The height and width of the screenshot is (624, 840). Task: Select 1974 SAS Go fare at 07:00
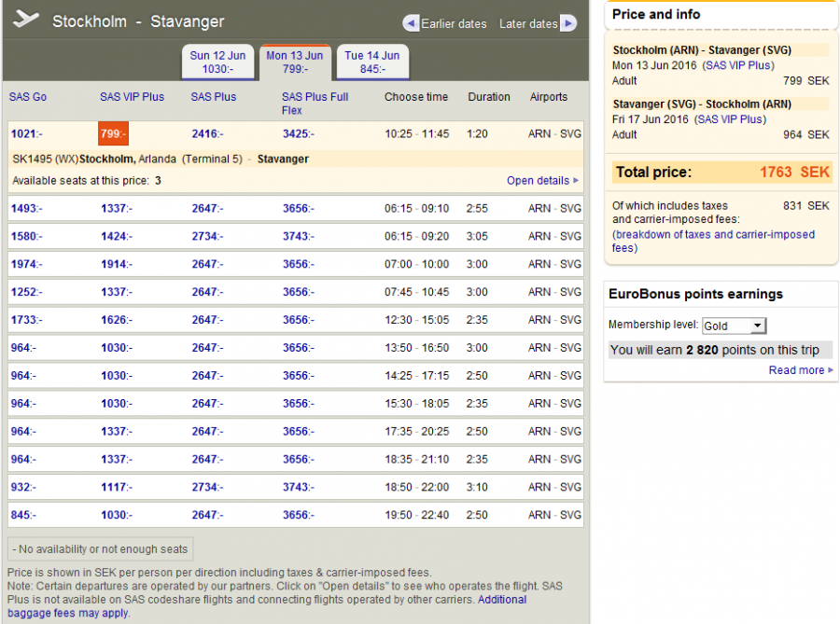pyautogui.click(x=26, y=264)
